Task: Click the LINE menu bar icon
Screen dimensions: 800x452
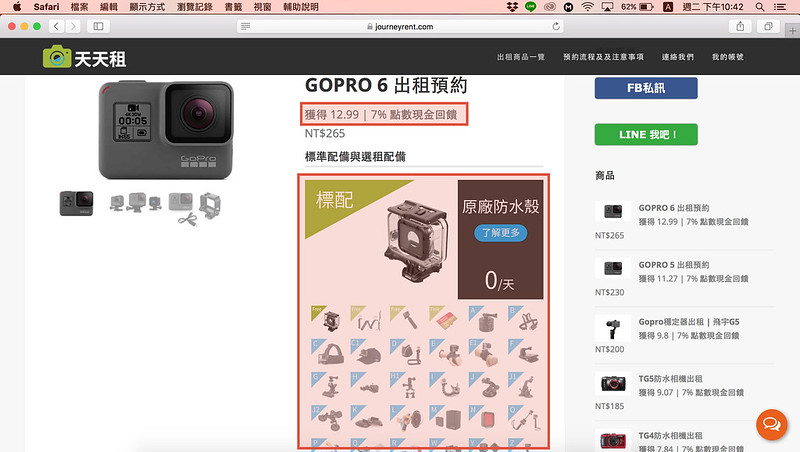Action: tap(531, 7)
